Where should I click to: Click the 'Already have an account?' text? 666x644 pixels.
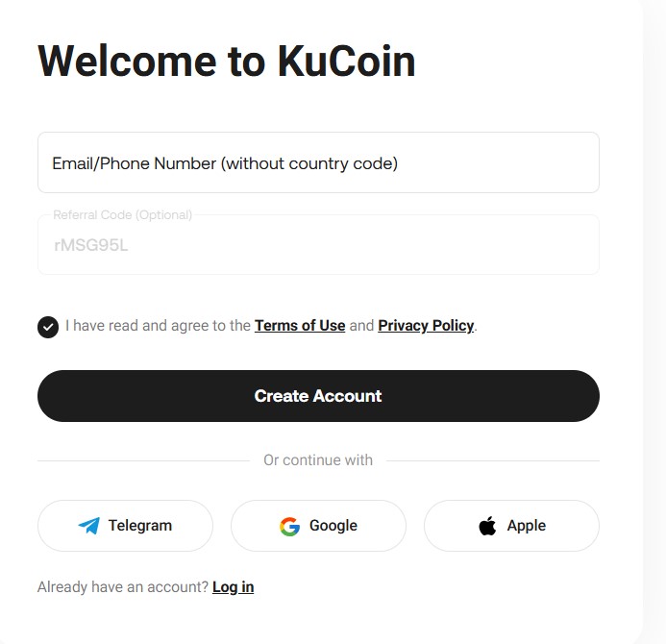click(123, 587)
